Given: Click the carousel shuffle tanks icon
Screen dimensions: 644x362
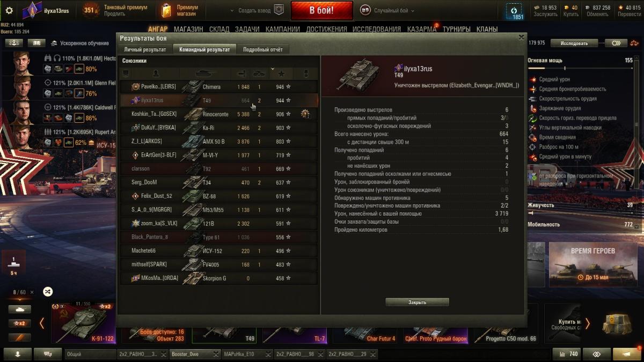Looking at the screenshot, I should (x=48, y=292).
